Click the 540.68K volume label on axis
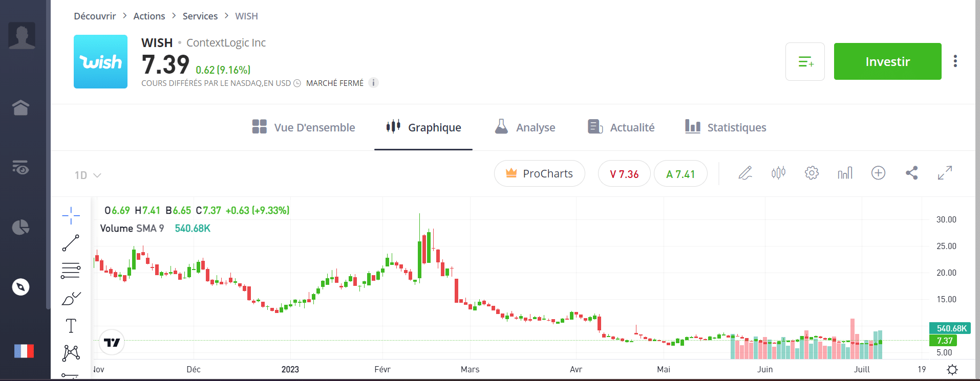This screenshot has width=980, height=381. pos(950,328)
